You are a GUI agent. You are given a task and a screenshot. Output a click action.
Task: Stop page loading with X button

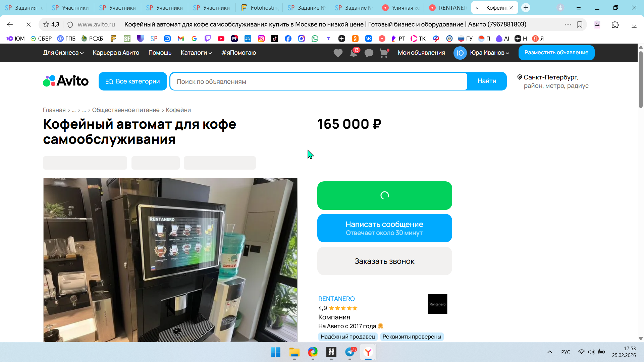[29, 24]
